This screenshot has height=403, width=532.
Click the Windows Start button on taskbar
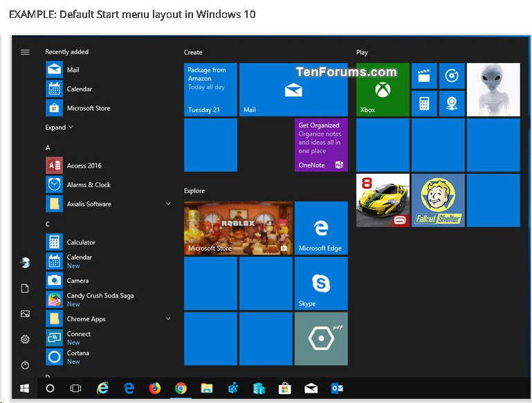(x=24, y=388)
